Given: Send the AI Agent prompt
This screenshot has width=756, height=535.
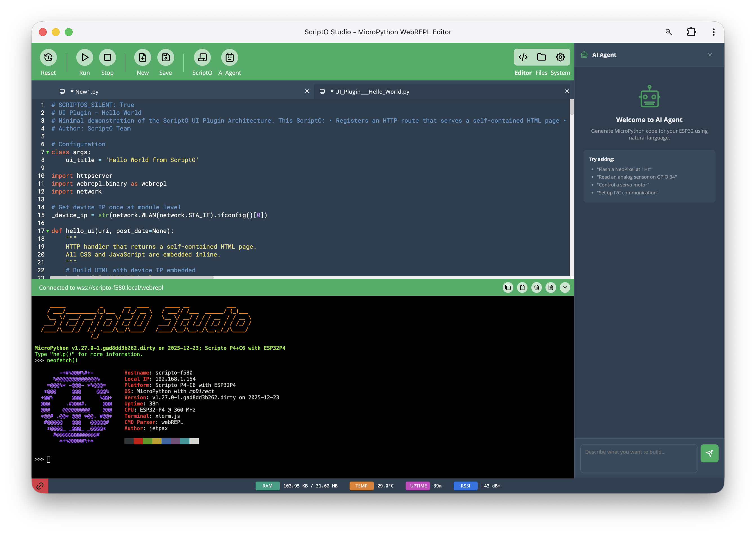Looking at the screenshot, I should (x=709, y=453).
